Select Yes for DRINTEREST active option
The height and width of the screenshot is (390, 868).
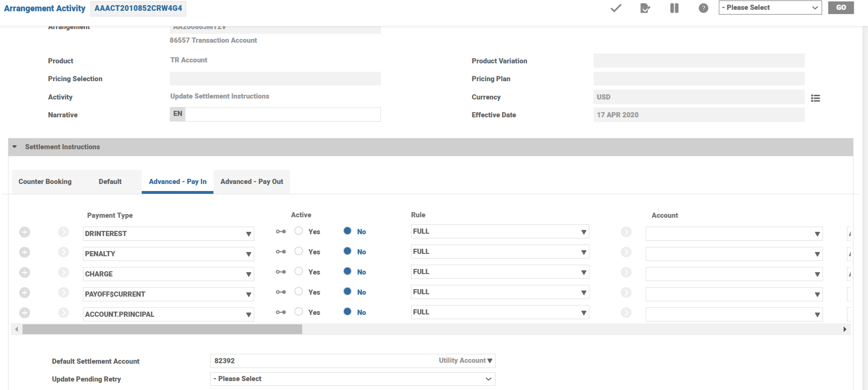[x=299, y=231]
